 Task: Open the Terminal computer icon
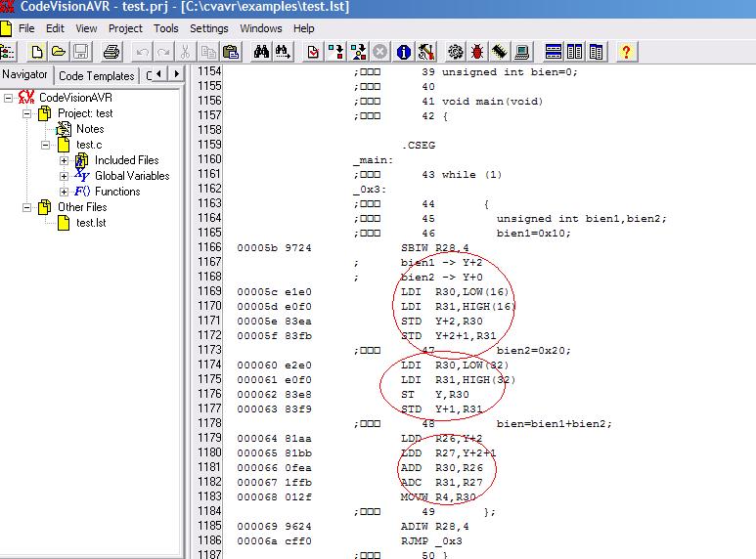click(x=521, y=52)
